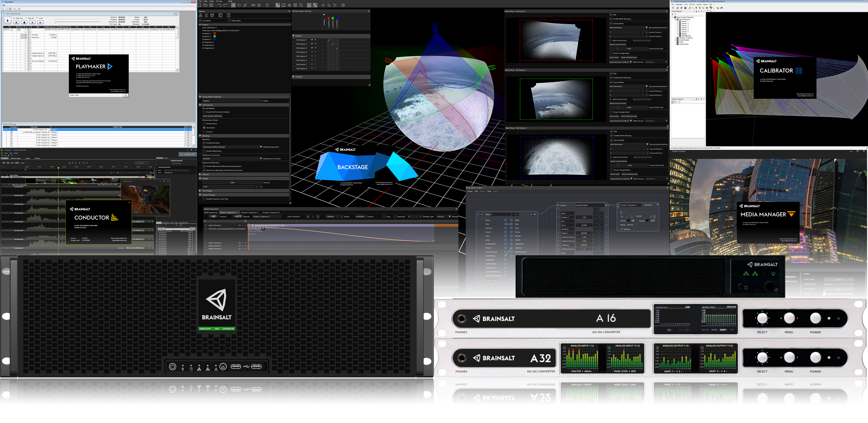This screenshot has width=868, height=423.
Task: Click the Playmaker pause button
Action: [x=16, y=23]
